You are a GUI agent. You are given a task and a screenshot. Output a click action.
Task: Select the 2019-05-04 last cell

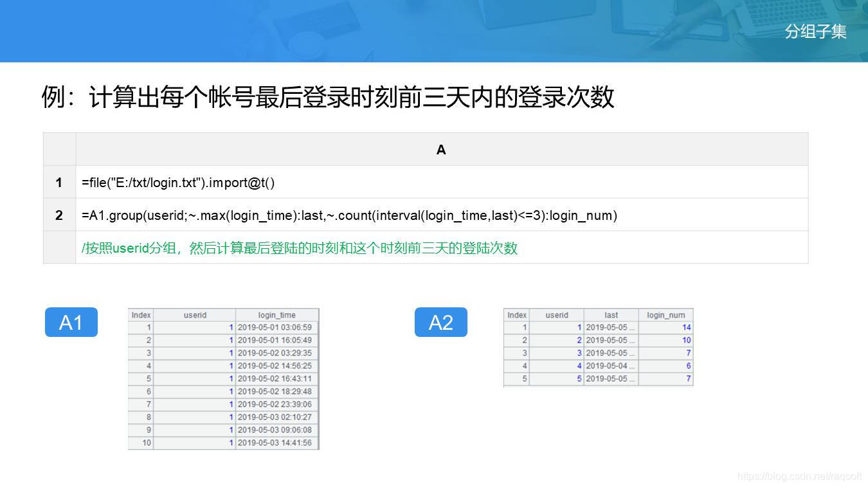[611, 366]
